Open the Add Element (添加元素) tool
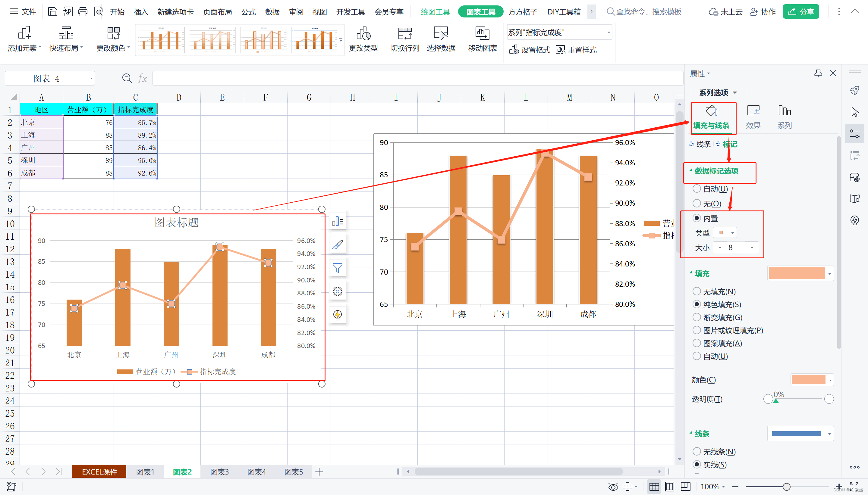This screenshot has width=868, height=495. pos(24,39)
